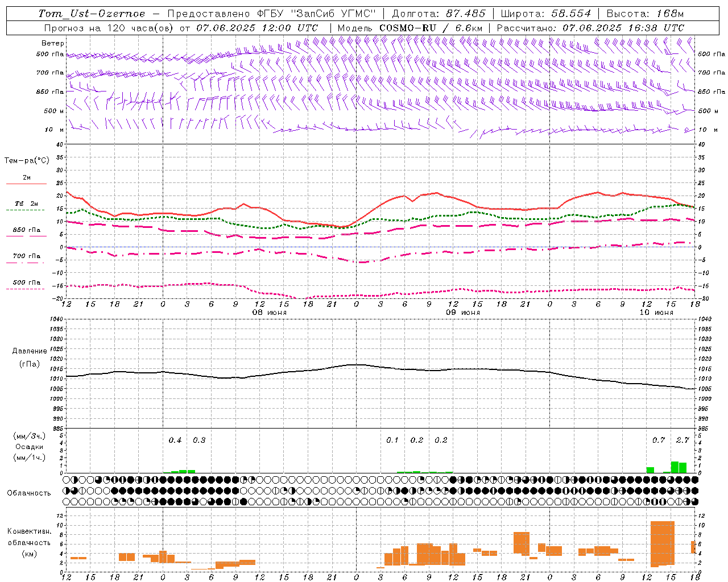
Task: Click the '850 гПа' entry in temperature legend
Action: (x=27, y=230)
